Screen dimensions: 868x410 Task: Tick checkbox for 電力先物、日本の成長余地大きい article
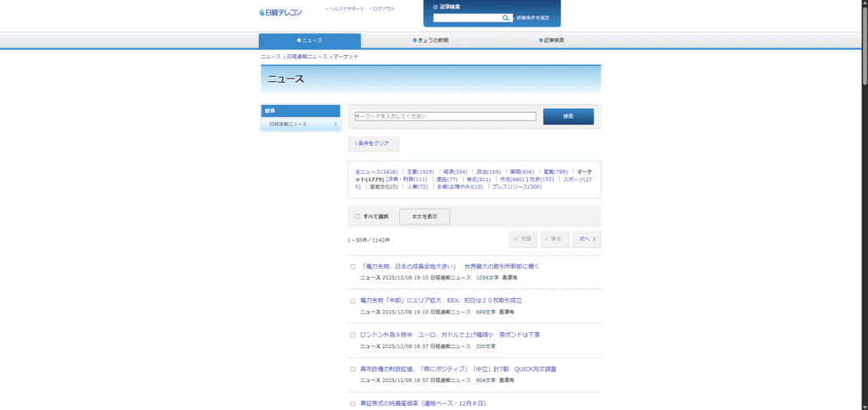tap(353, 267)
